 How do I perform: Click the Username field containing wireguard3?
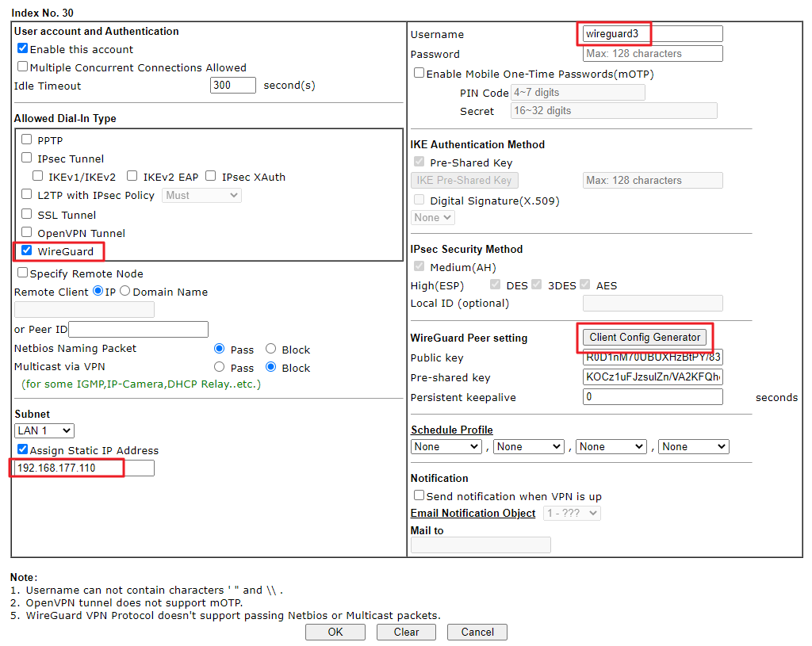point(652,34)
